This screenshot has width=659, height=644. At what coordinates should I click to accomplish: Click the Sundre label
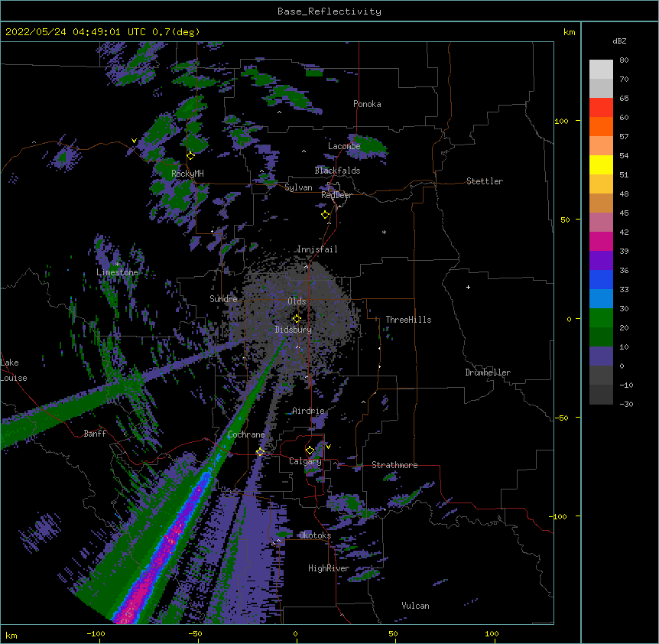pyautogui.click(x=223, y=299)
